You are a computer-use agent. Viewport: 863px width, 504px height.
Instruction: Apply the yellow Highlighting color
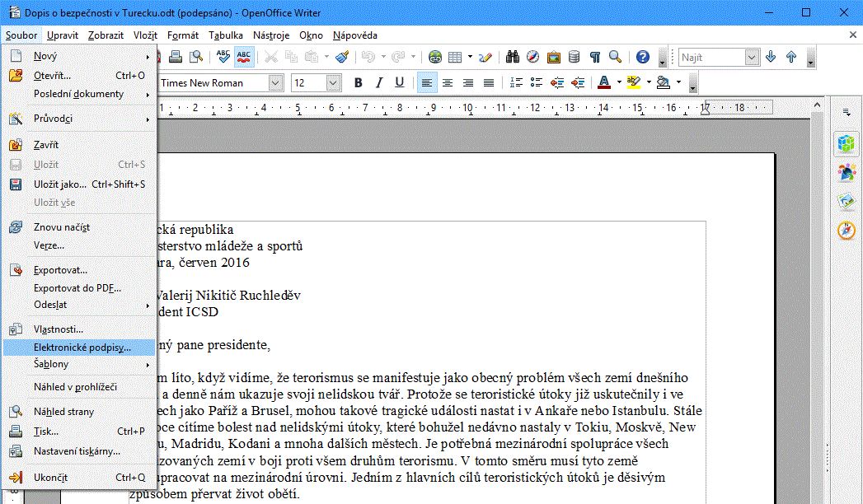(634, 82)
